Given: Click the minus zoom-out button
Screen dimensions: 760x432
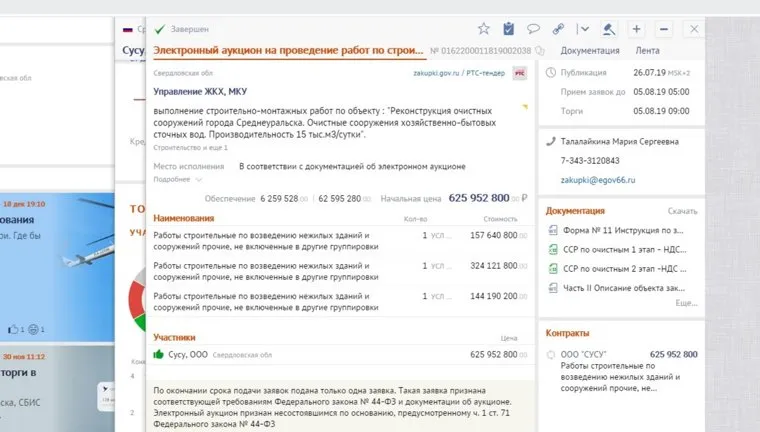Looking at the screenshot, I should [x=664, y=29].
